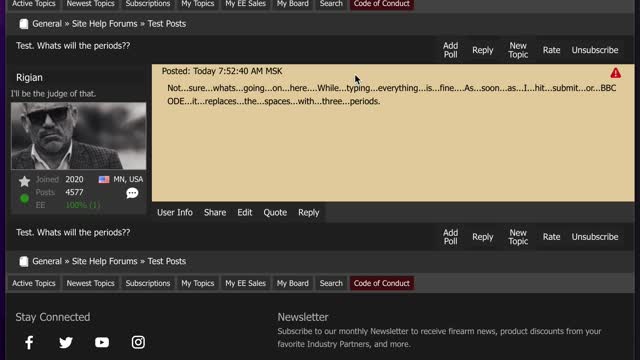640x360 pixels.
Task: Open Code of Conduct in the top navigation
Action: pyautogui.click(x=382, y=4)
